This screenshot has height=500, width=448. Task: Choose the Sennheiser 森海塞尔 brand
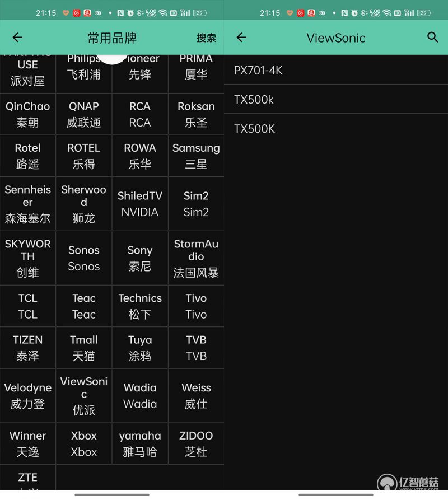point(28,204)
